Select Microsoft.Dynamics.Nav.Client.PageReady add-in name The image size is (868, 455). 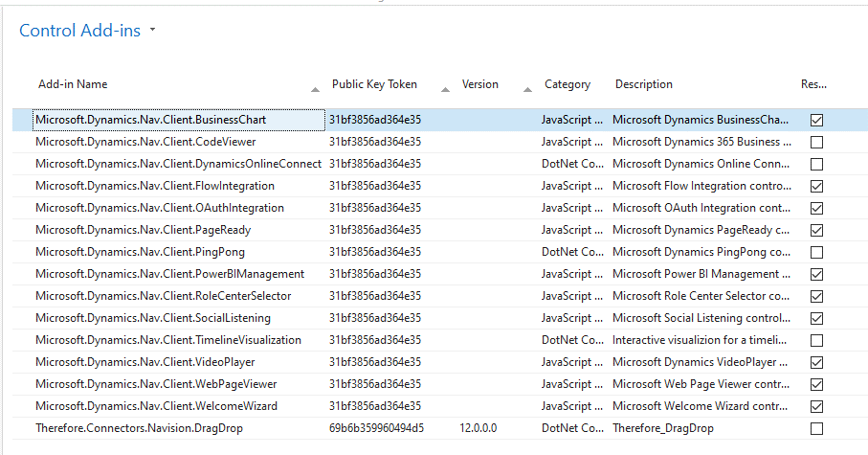(143, 230)
